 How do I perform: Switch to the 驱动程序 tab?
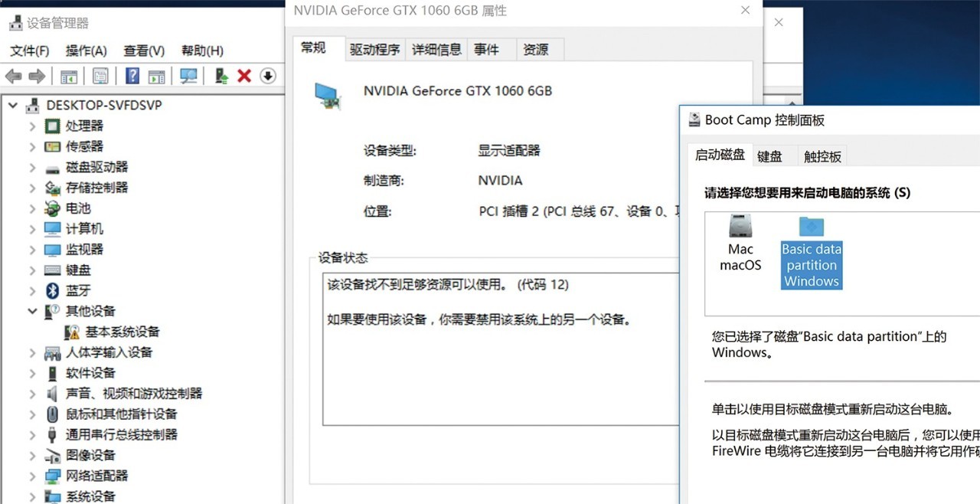point(375,50)
